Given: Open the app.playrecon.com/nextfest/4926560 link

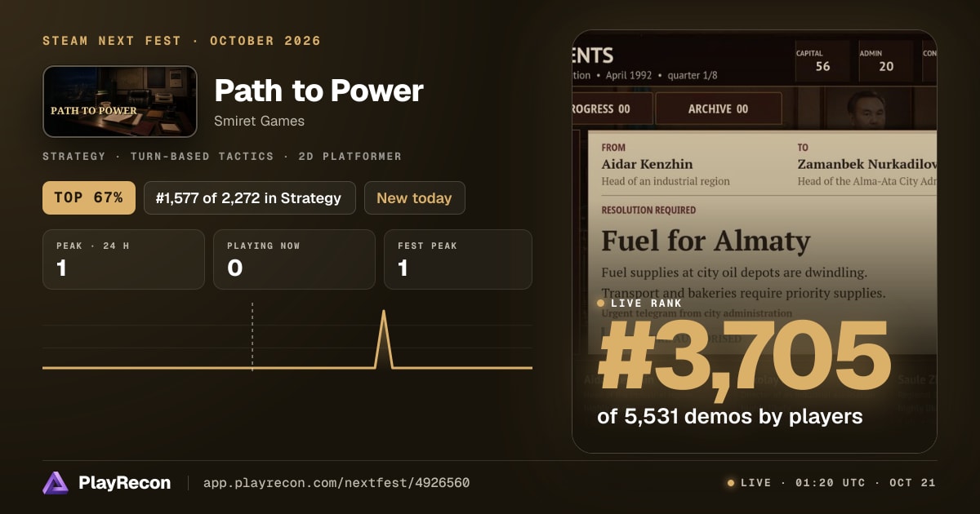Looking at the screenshot, I should click(x=336, y=483).
